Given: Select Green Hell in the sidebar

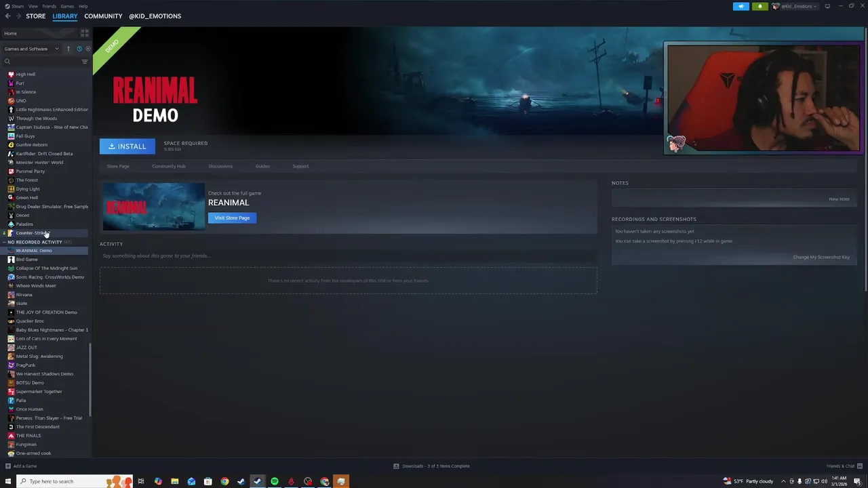Looking at the screenshot, I should tap(27, 197).
